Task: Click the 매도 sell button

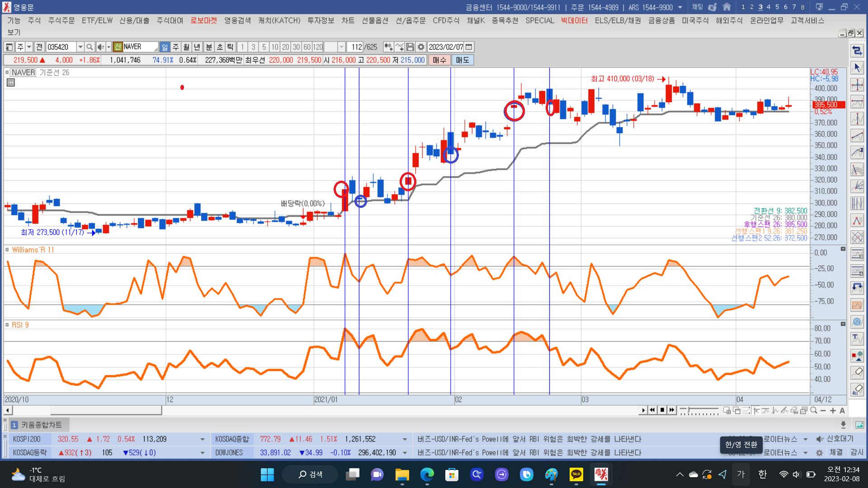Action: click(x=462, y=60)
